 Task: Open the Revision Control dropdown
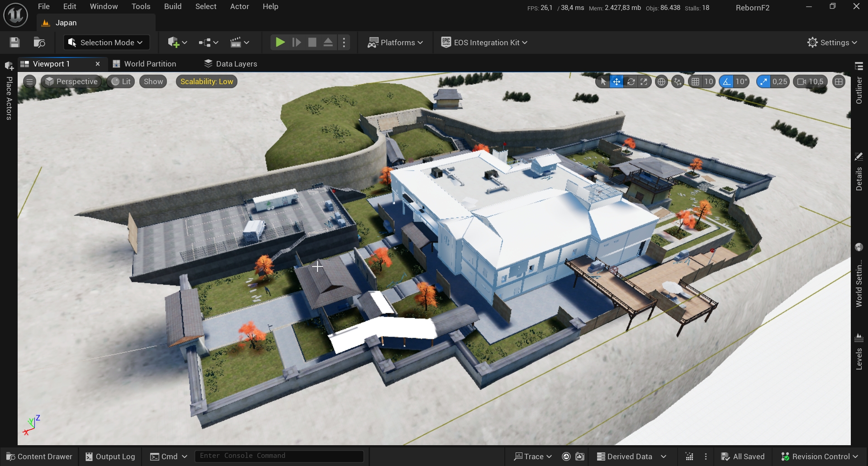coord(820,456)
